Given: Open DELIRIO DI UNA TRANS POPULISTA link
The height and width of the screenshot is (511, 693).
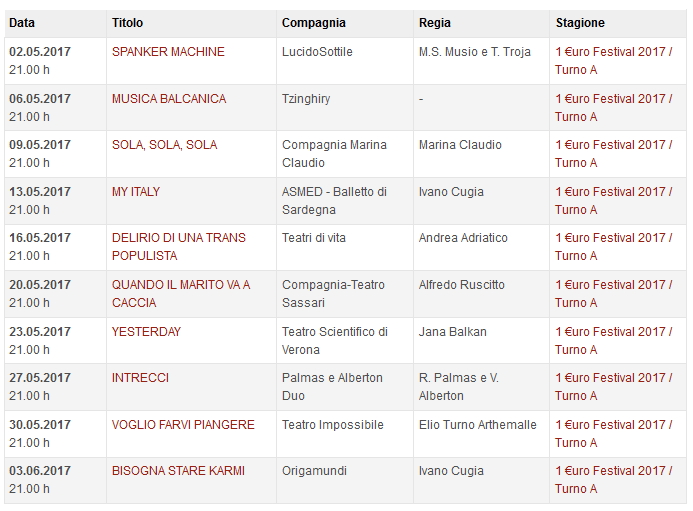Looking at the screenshot, I should [179, 238].
